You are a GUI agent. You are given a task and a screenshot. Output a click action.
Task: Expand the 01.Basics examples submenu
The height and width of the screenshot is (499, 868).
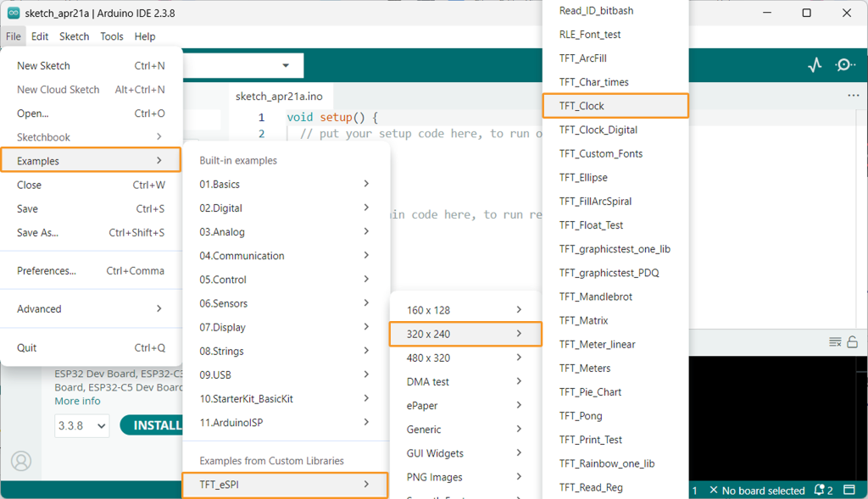click(286, 184)
